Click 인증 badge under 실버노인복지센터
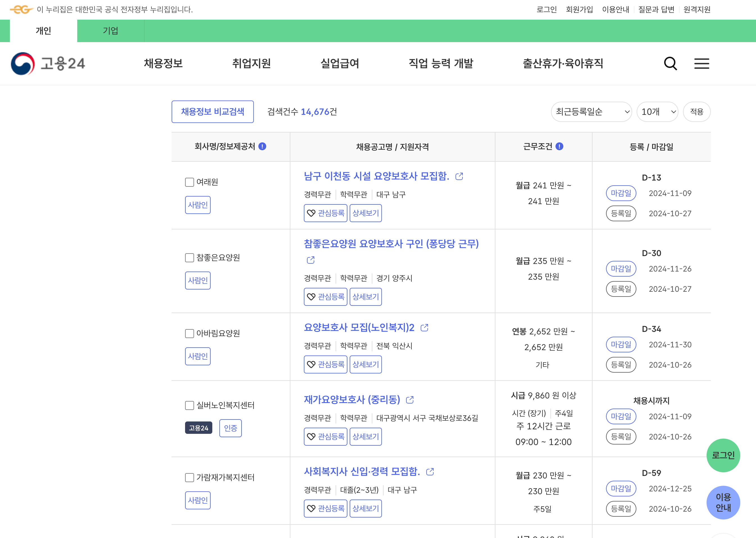 pyautogui.click(x=231, y=428)
